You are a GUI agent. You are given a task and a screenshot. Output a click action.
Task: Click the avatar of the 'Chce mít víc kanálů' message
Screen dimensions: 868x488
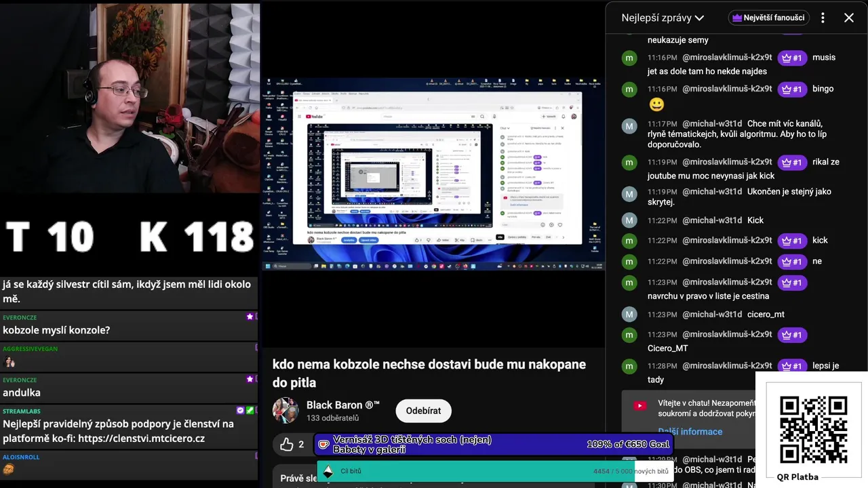coord(629,126)
